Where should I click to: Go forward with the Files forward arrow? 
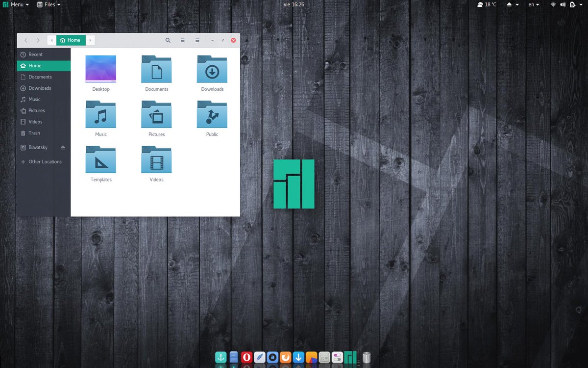38,40
